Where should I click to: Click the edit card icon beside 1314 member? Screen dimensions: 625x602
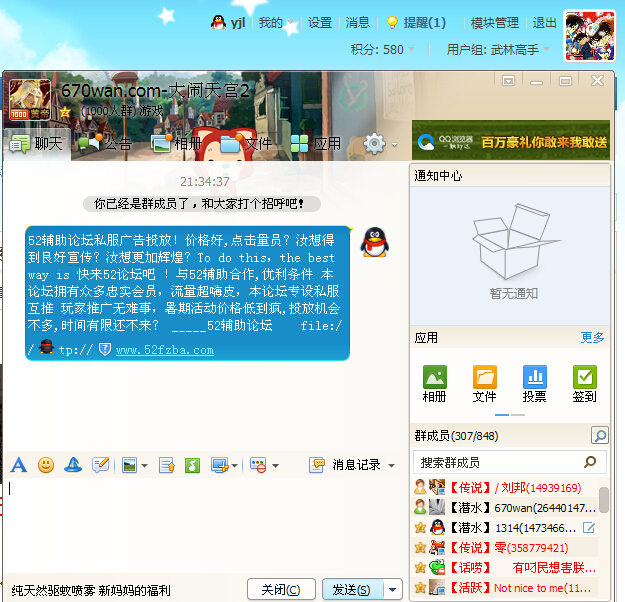589,527
